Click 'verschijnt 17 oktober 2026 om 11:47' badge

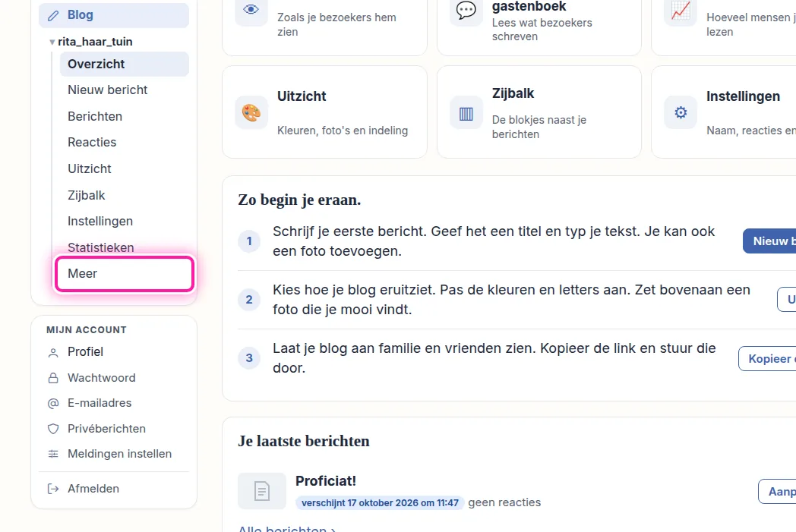(x=380, y=503)
